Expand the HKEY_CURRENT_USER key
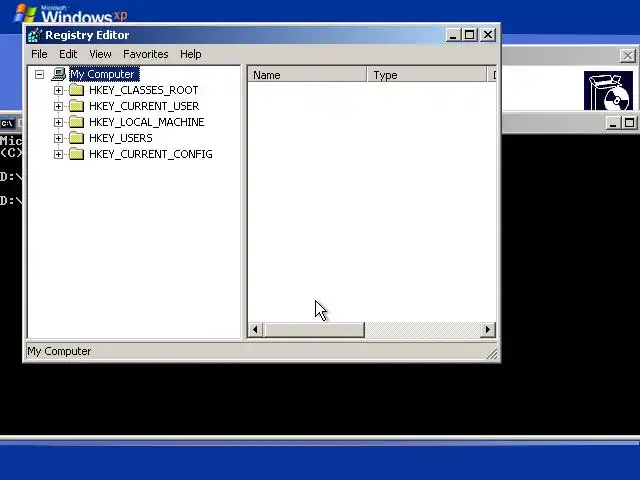 pyautogui.click(x=58, y=106)
